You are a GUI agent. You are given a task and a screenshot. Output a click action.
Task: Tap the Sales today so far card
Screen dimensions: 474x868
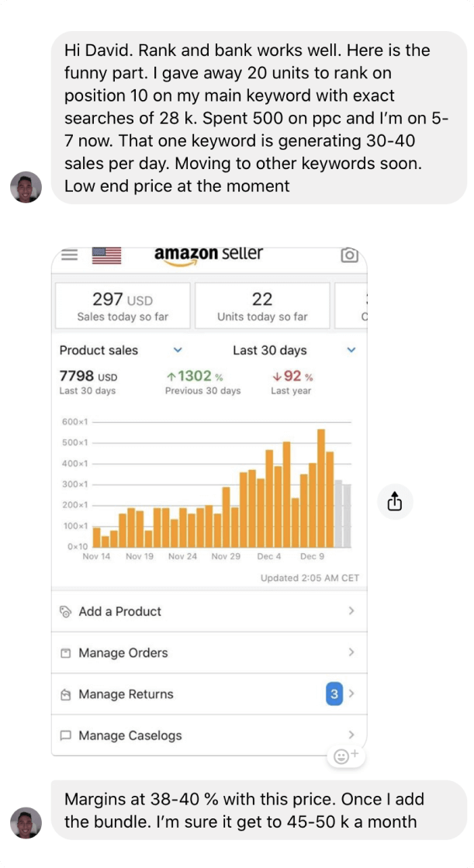[x=123, y=306]
